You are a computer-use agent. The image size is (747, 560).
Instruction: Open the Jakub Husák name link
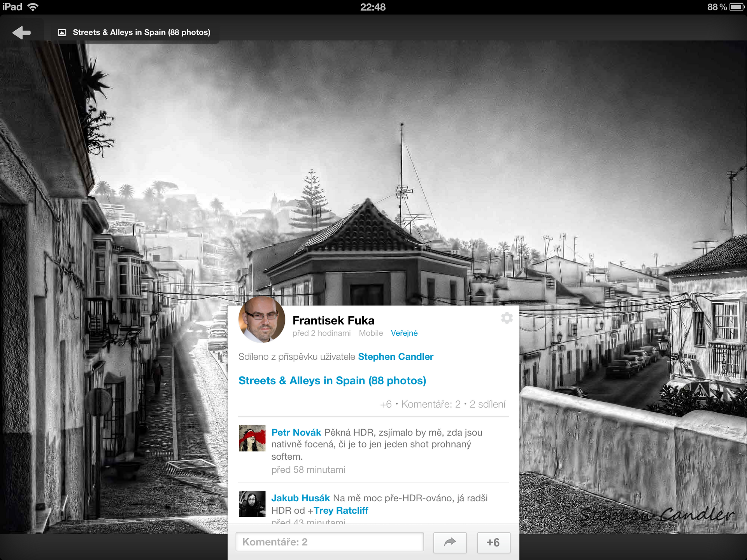coord(300,498)
